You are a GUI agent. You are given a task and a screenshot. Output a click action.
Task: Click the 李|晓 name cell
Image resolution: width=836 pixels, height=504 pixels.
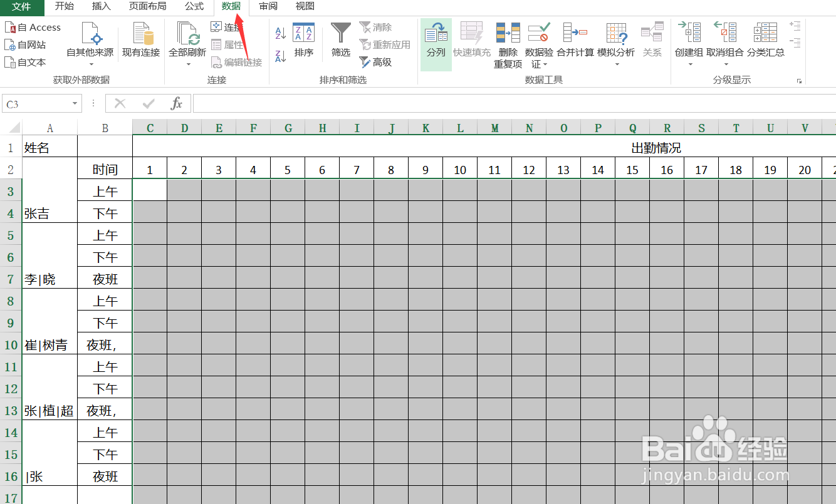tap(50, 255)
